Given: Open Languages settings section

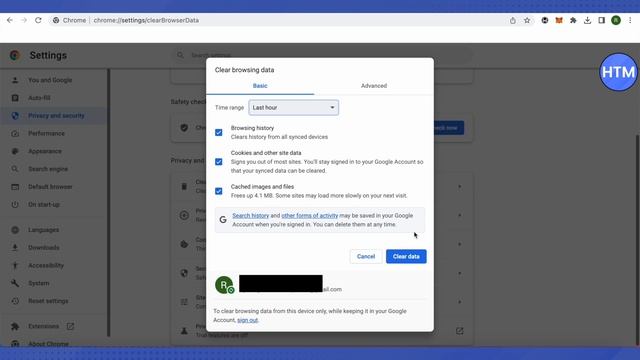Looking at the screenshot, I should coord(43,230).
